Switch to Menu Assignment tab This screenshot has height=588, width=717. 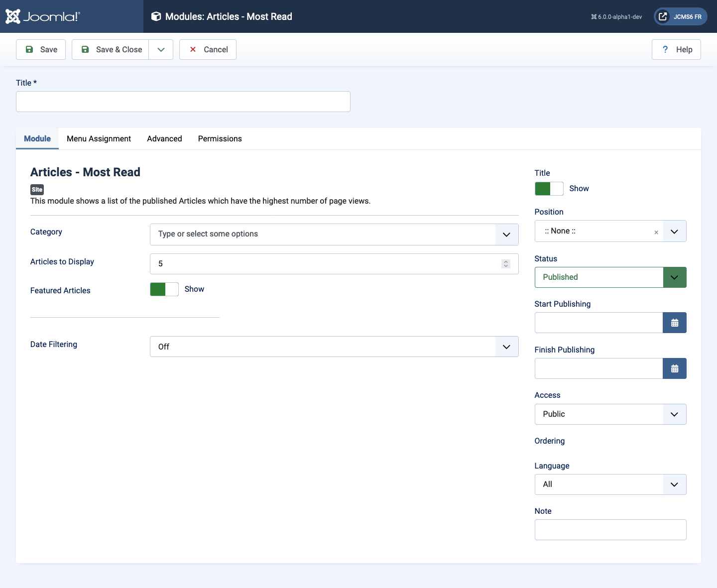[x=99, y=138]
